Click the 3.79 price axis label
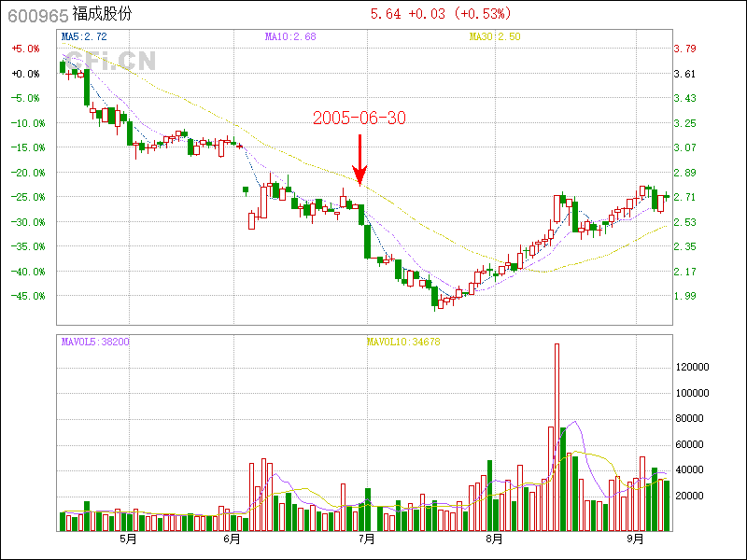747x560 pixels. click(684, 49)
